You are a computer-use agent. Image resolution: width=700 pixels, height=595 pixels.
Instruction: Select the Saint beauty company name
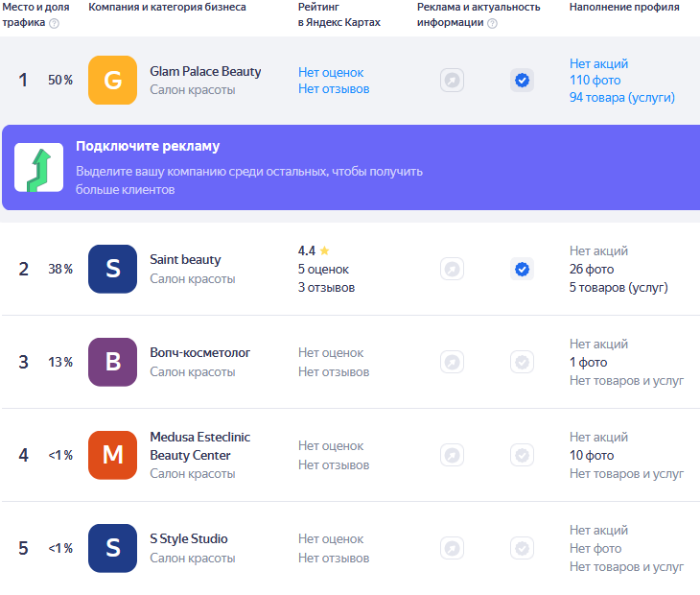tap(185, 259)
